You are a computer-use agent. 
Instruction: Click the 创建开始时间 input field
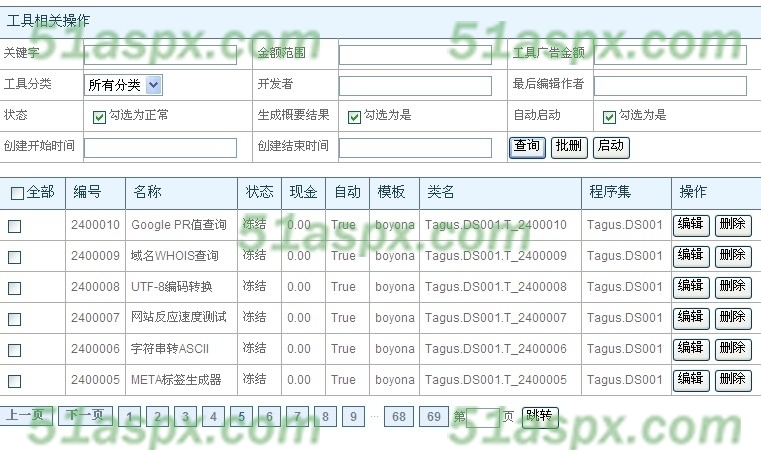point(160,148)
